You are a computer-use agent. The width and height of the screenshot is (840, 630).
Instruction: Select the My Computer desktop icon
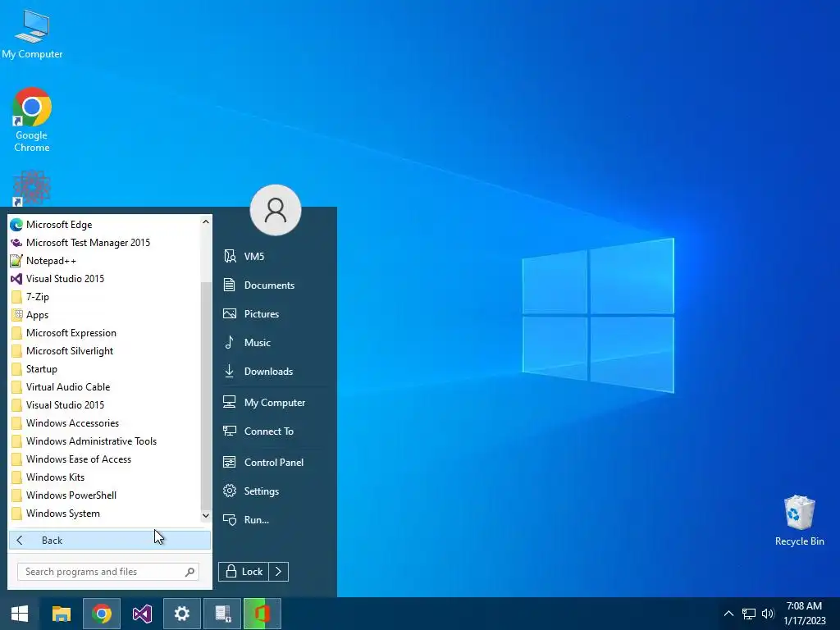32,34
